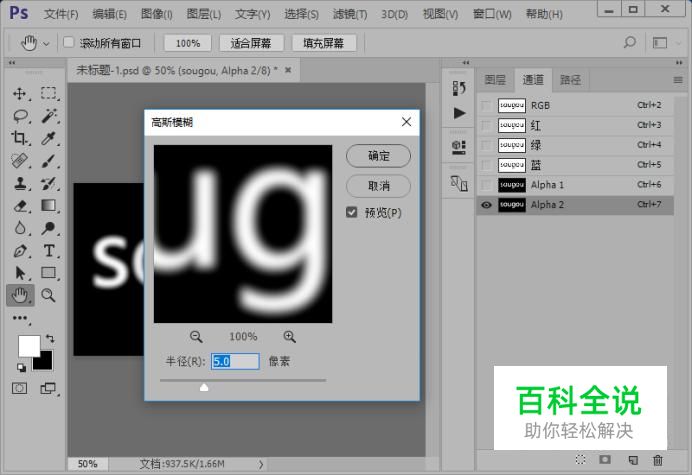Swap foreground and background colors
The height and width of the screenshot is (475, 692).
[x=50, y=339]
